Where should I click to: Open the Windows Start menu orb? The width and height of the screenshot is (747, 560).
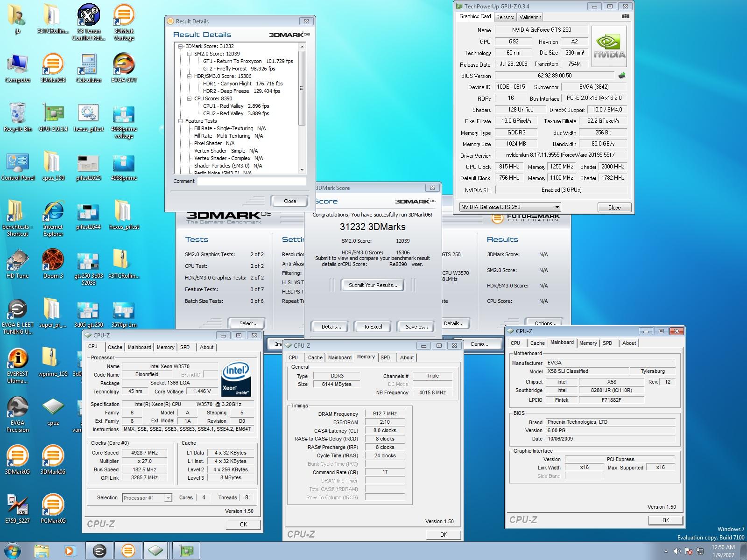(13, 551)
